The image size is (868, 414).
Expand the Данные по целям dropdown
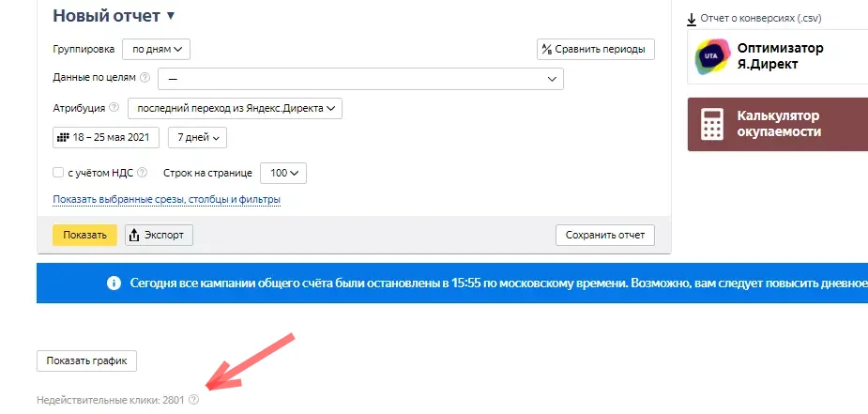(361, 79)
